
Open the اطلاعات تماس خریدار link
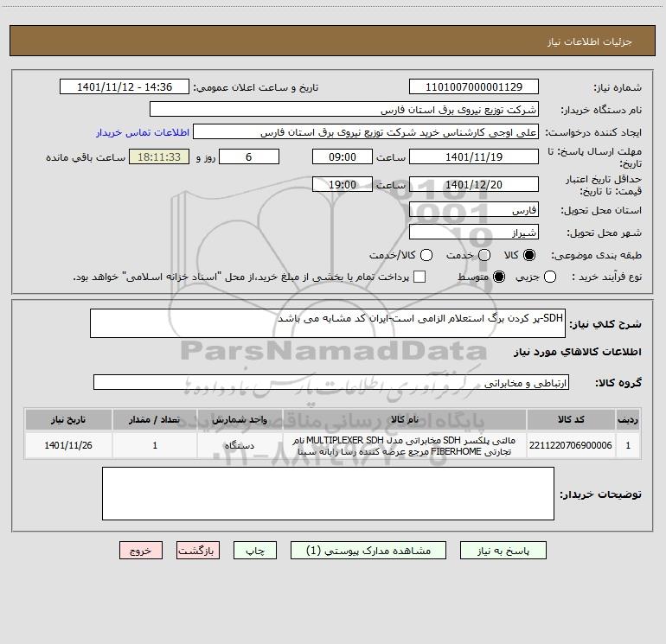tap(143, 132)
